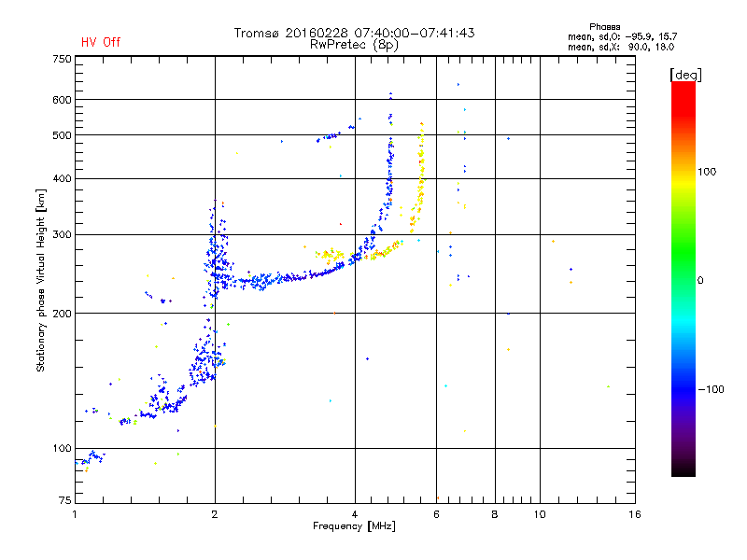
Task: Click the colorbar tick label '0'
Action: pos(700,280)
